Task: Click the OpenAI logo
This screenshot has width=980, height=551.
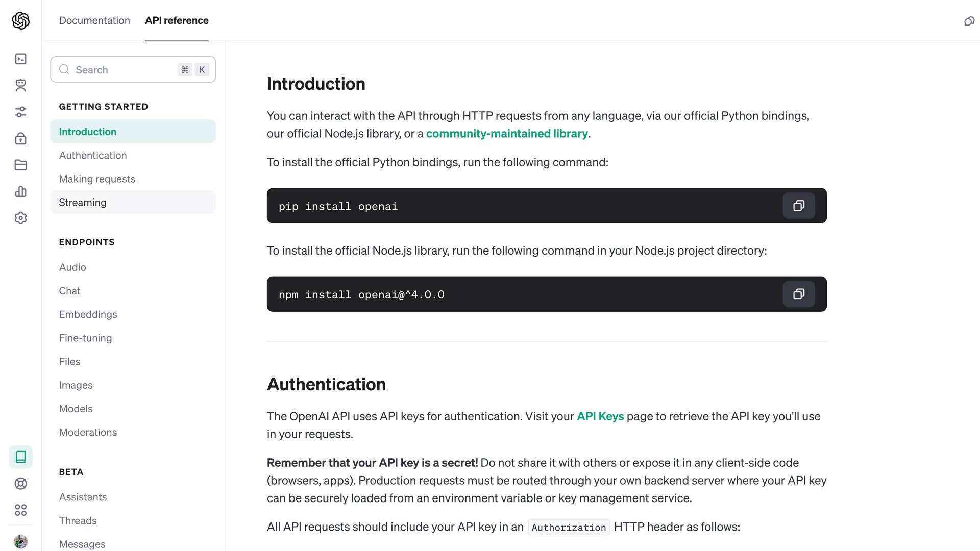Action: click(20, 20)
